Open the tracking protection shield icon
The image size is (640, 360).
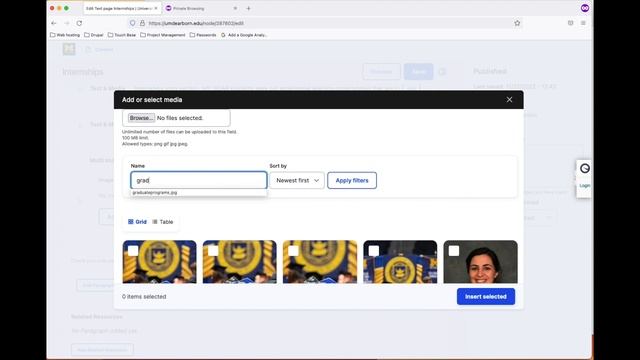(133, 23)
